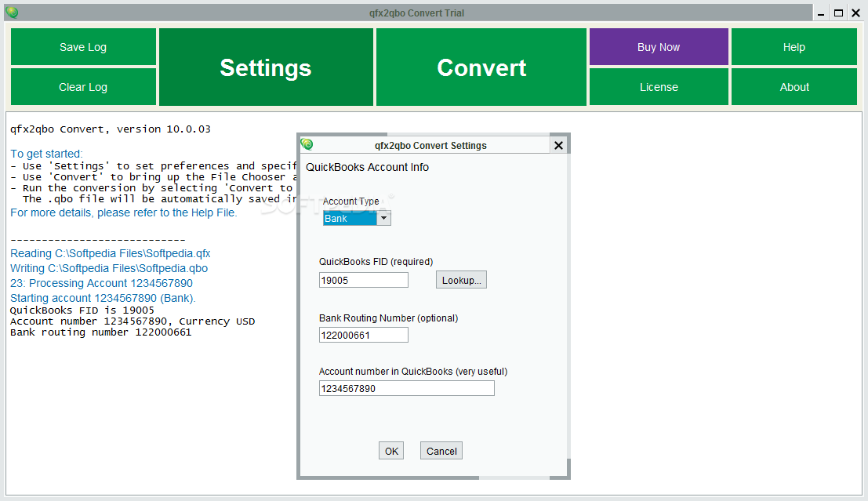Click the Settings dialog title bar icon

click(x=307, y=144)
